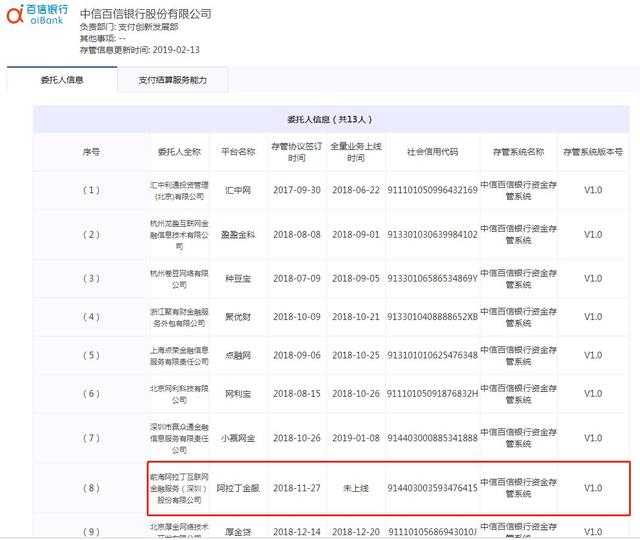Image resolution: width=640 pixels, height=540 pixels.
Task: Click credit code 914403003593476415
Action: [433, 488]
